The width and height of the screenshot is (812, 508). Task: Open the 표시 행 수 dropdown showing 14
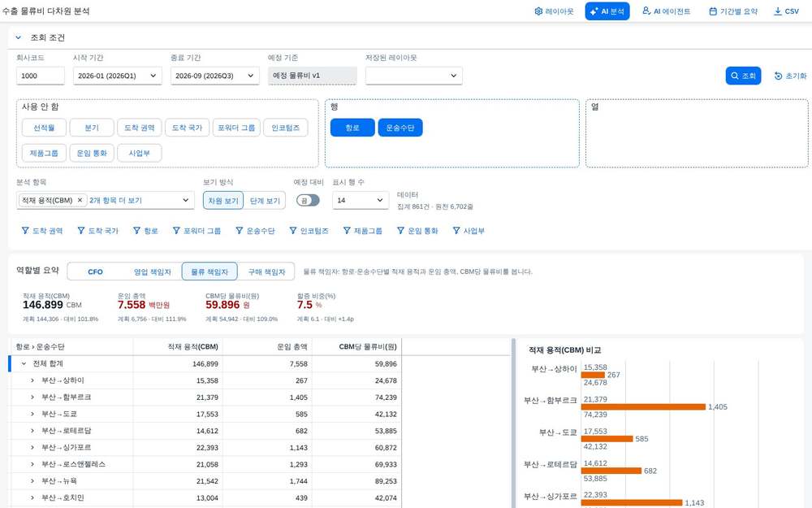pos(361,200)
